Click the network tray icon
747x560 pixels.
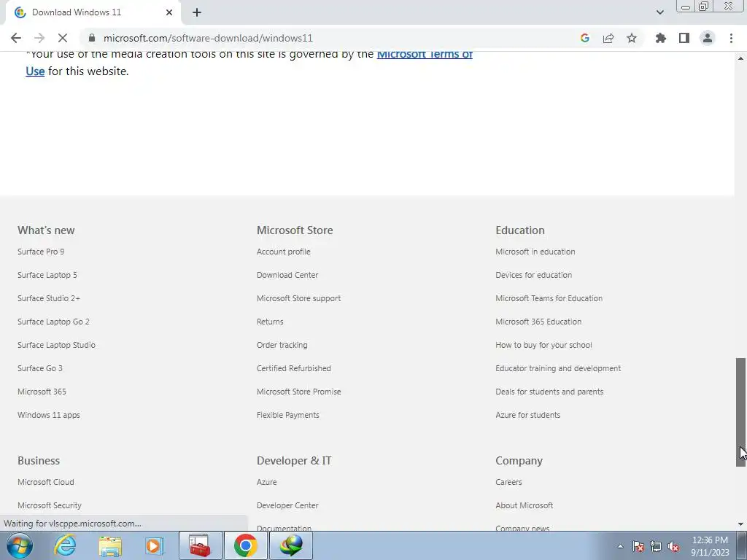tap(656, 546)
